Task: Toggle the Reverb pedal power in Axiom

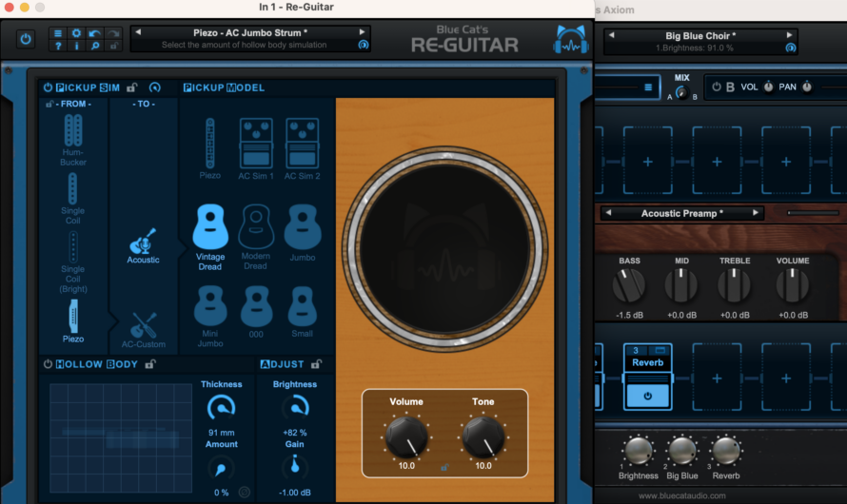Action: point(648,397)
